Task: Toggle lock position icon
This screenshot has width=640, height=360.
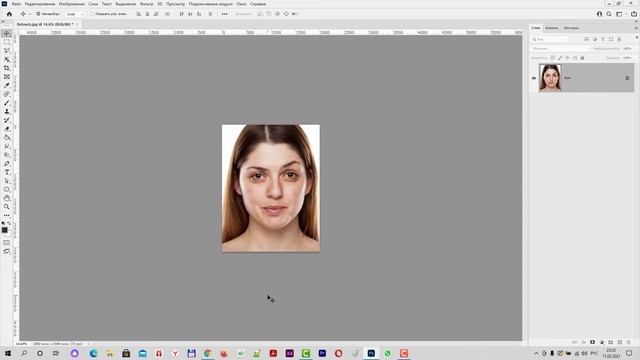Action: point(567,58)
